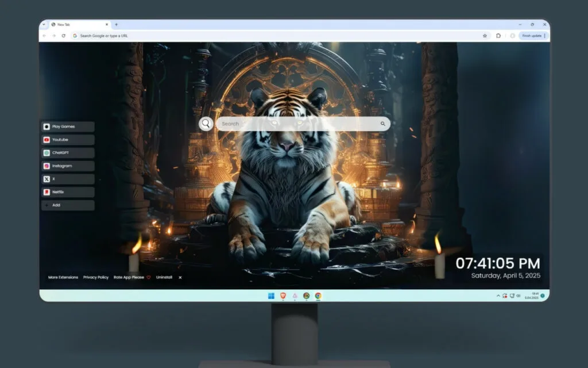
Task: Click the 07:41:05 PM clock widget
Action: tap(498, 263)
